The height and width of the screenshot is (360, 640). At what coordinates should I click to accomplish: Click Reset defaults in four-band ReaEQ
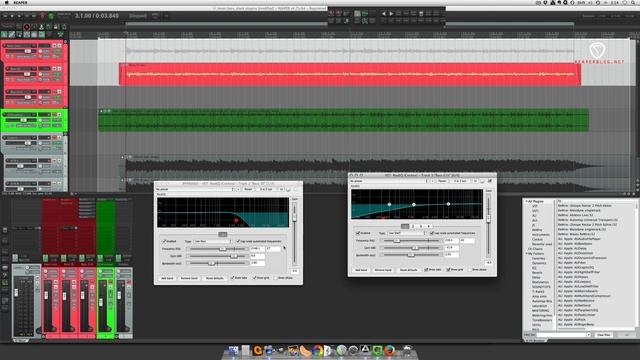pos(409,270)
